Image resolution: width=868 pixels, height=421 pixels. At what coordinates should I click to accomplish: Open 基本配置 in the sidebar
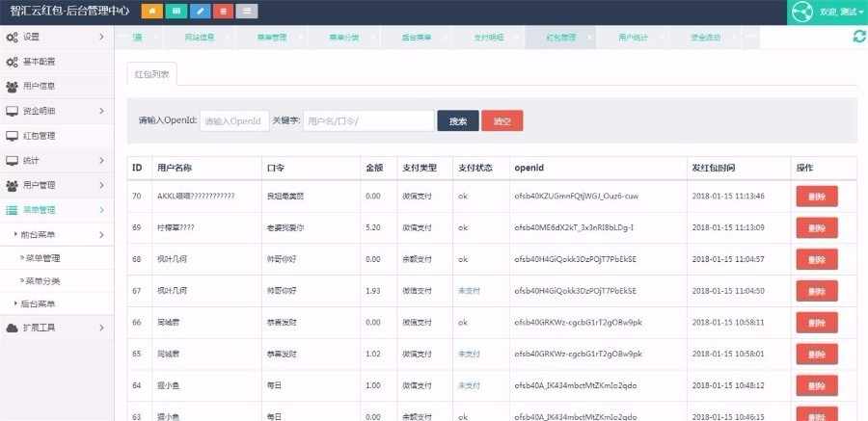coord(39,62)
